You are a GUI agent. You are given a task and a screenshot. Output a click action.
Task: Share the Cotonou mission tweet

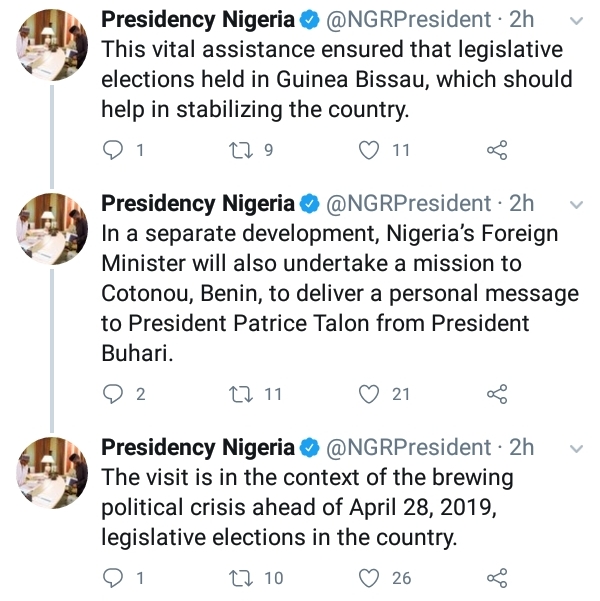[497, 394]
